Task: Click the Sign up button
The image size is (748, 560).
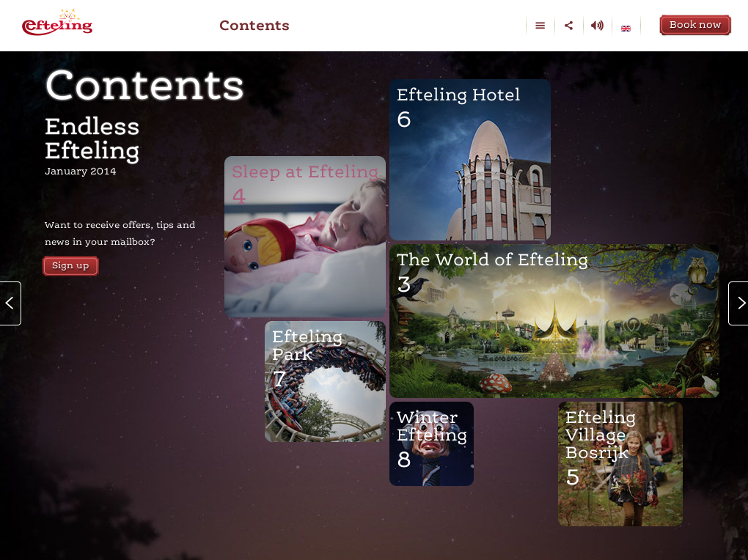Action: [70, 265]
